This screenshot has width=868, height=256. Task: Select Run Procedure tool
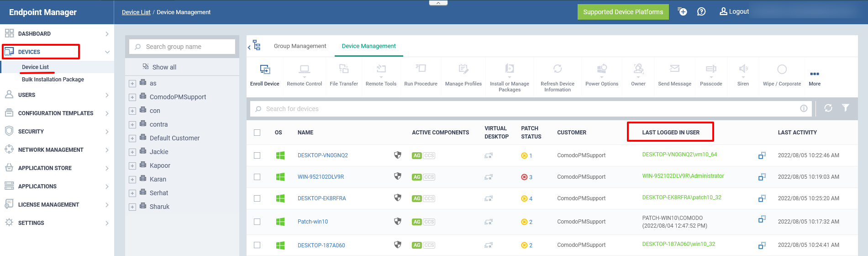[x=421, y=75]
